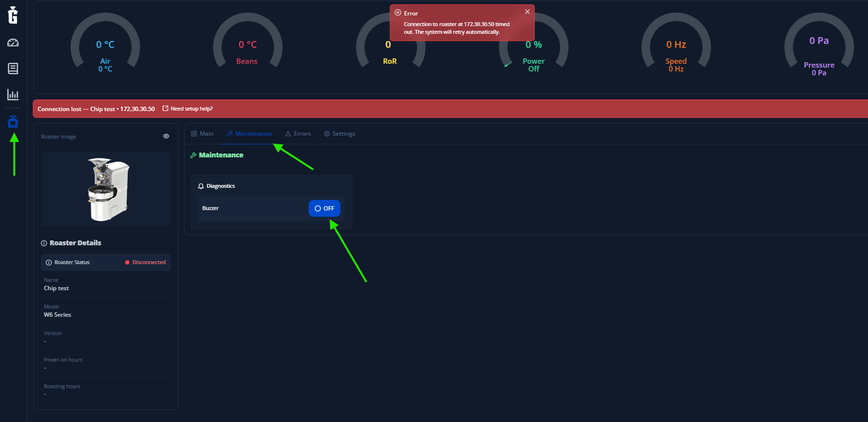Select the roaster machine sidebar icon
This screenshot has height=422, width=868.
(13, 121)
